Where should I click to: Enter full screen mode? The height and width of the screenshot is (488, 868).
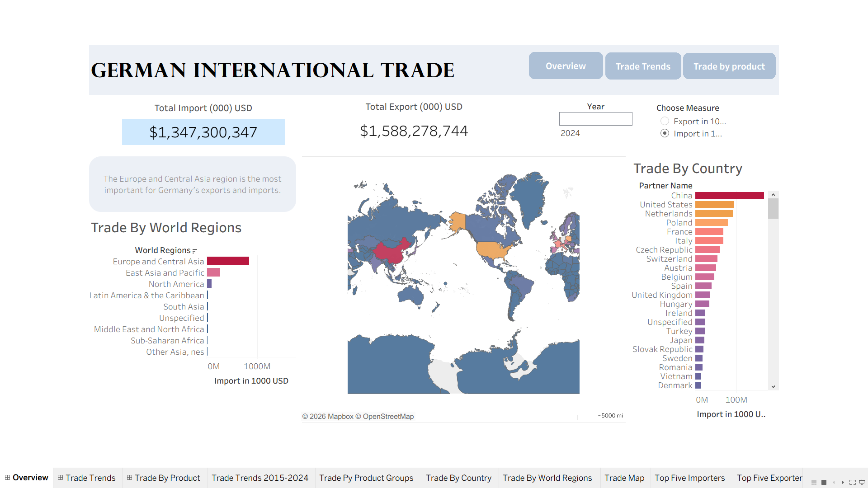tap(853, 482)
